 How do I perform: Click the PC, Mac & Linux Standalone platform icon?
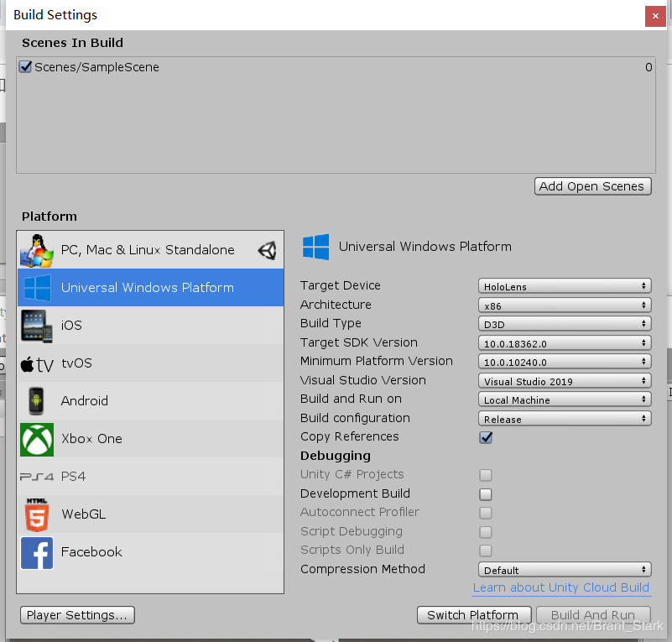pos(37,250)
